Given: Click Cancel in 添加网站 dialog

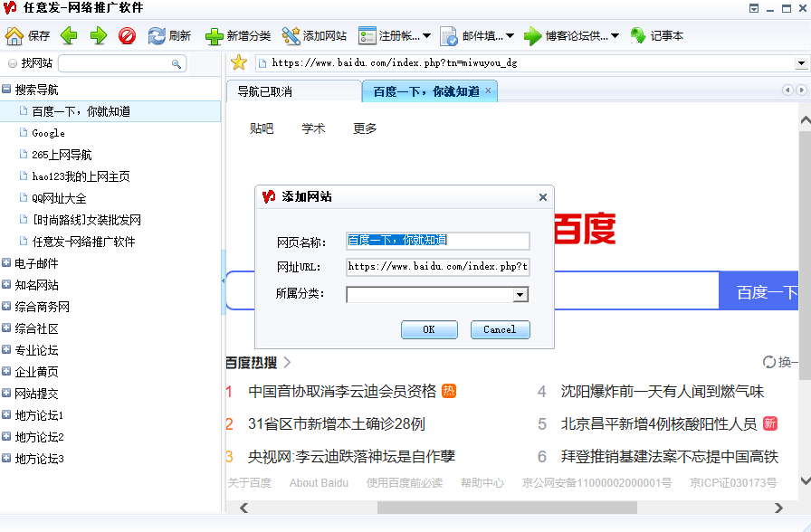Looking at the screenshot, I should (501, 329).
